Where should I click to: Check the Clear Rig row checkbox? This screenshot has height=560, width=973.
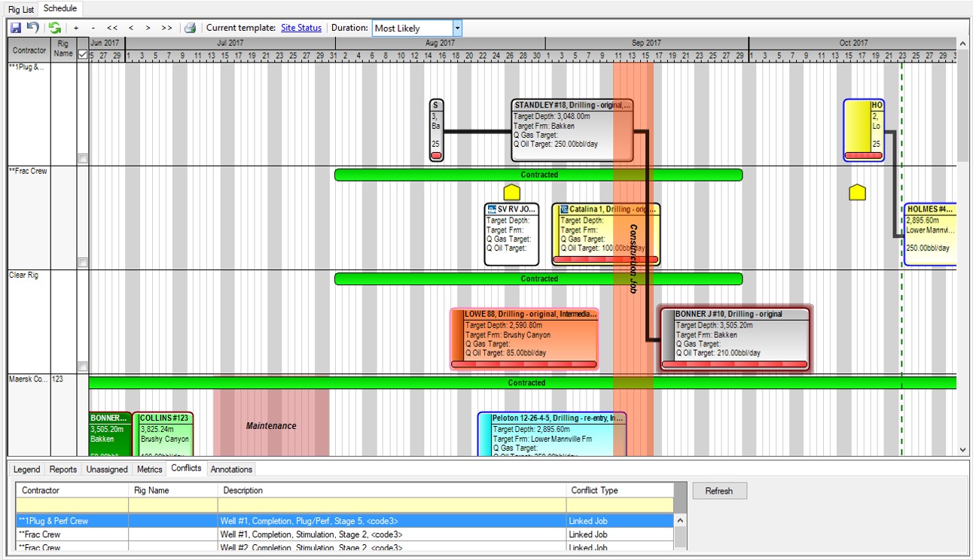83,367
